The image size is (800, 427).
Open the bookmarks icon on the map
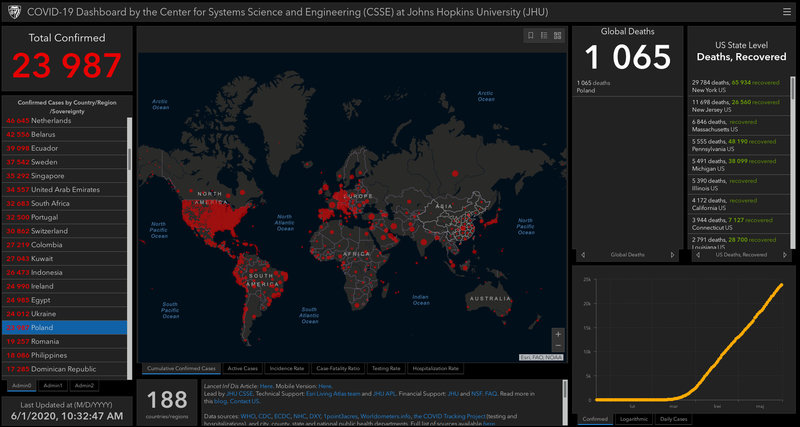tap(531, 35)
